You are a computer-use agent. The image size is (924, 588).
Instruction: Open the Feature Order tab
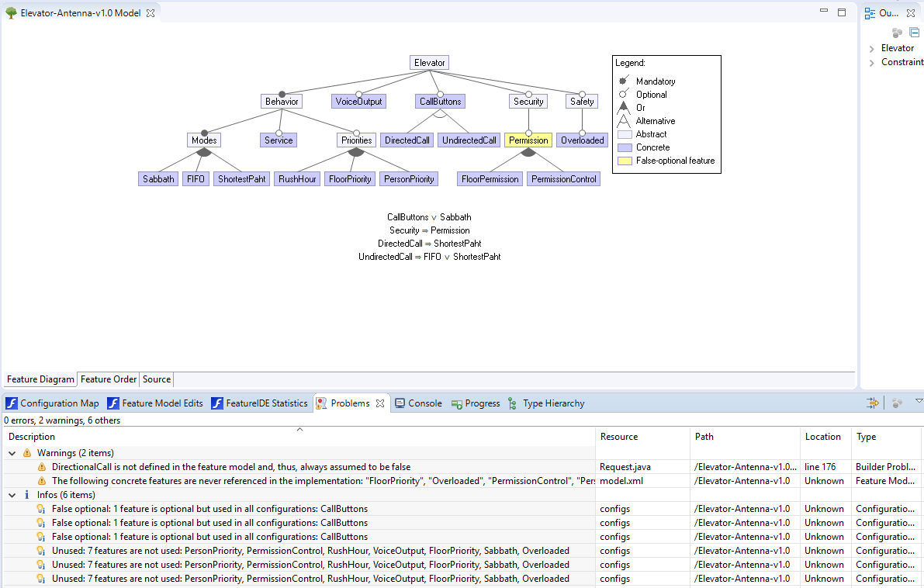108,379
